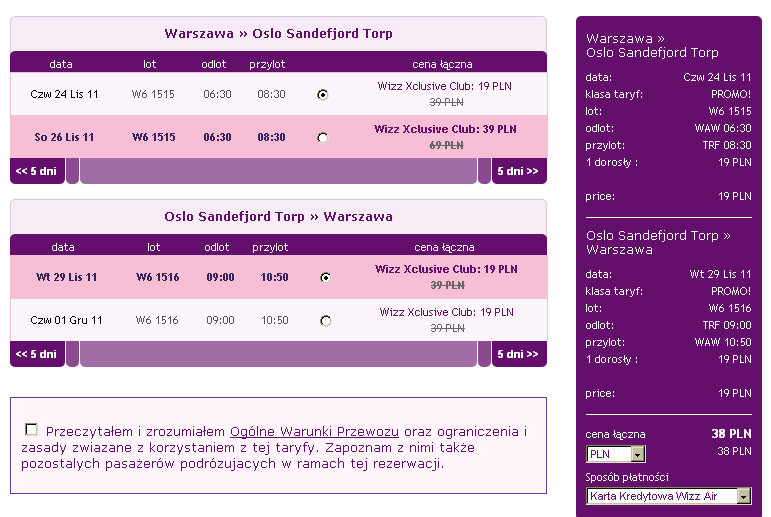Click the date scrollbar in Warszawa to Oslo table
The height and width of the screenshot is (517, 771).
point(278,171)
